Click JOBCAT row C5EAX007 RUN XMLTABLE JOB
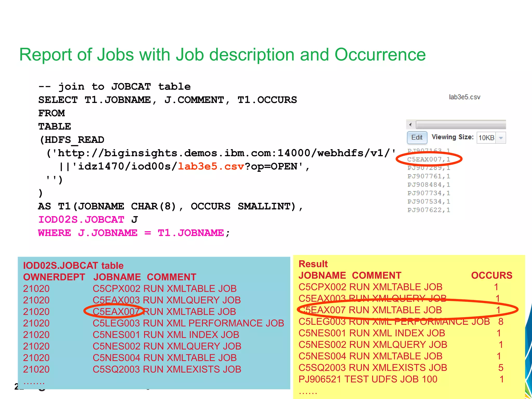The image size is (532, 399). (130, 311)
